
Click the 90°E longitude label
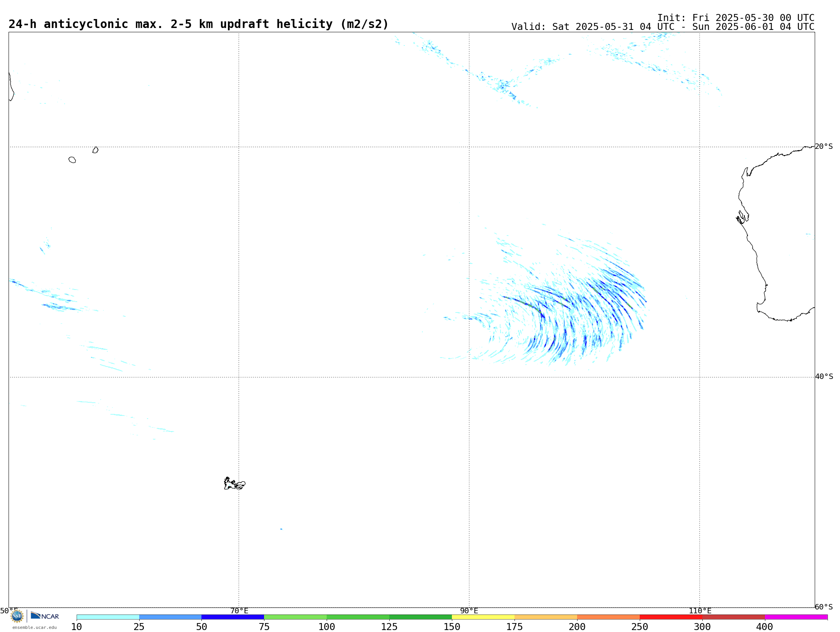(469, 611)
